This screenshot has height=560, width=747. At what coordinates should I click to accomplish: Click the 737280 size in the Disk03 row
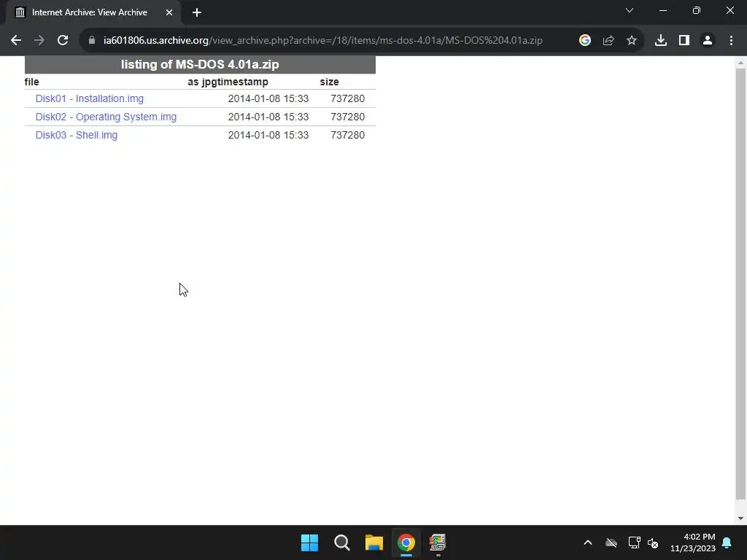[348, 135]
